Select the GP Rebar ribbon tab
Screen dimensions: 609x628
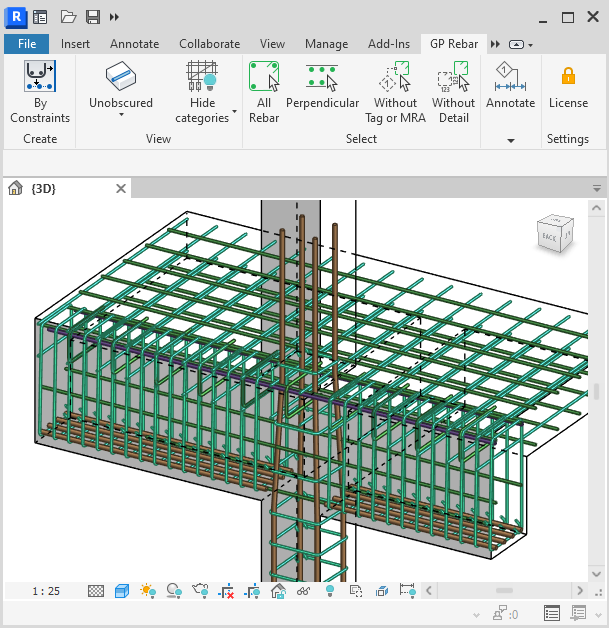point(454,44)
